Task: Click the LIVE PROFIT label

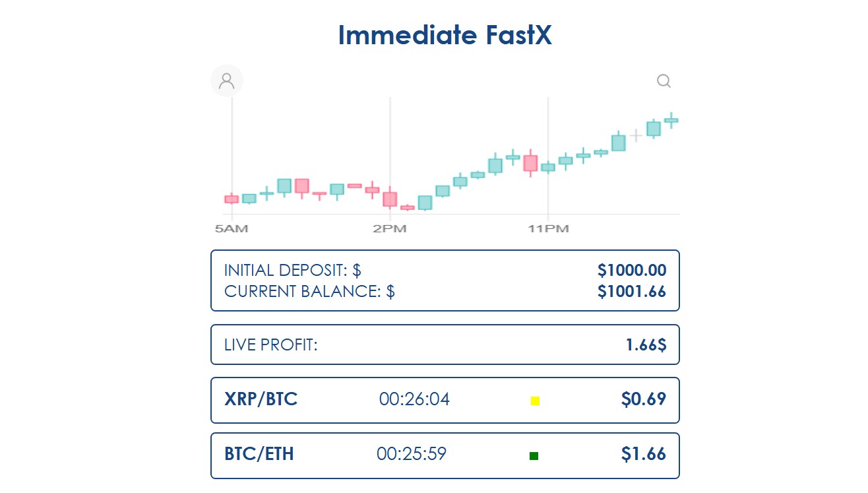Action: (x=271, y=345)
